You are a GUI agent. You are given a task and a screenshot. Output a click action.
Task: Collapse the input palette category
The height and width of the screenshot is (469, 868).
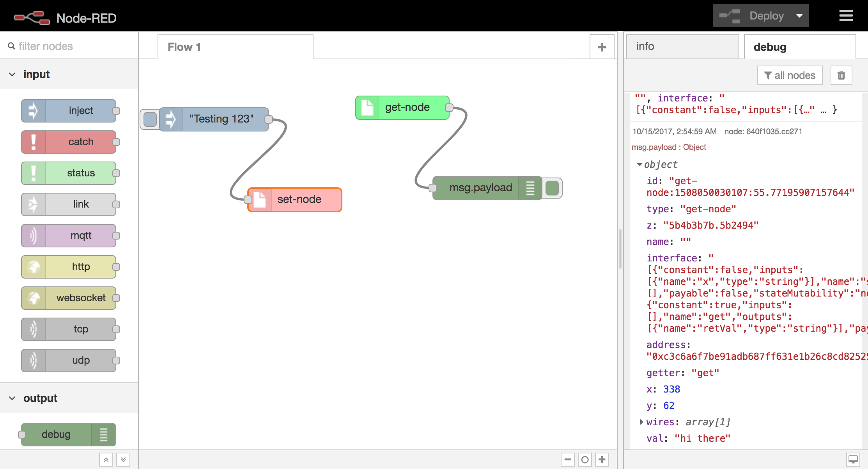[x=12, y=75]
